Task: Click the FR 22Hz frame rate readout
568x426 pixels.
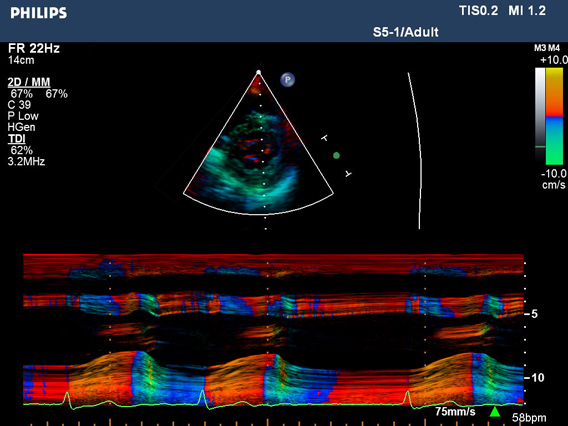Action: click(x=34, y=48)
